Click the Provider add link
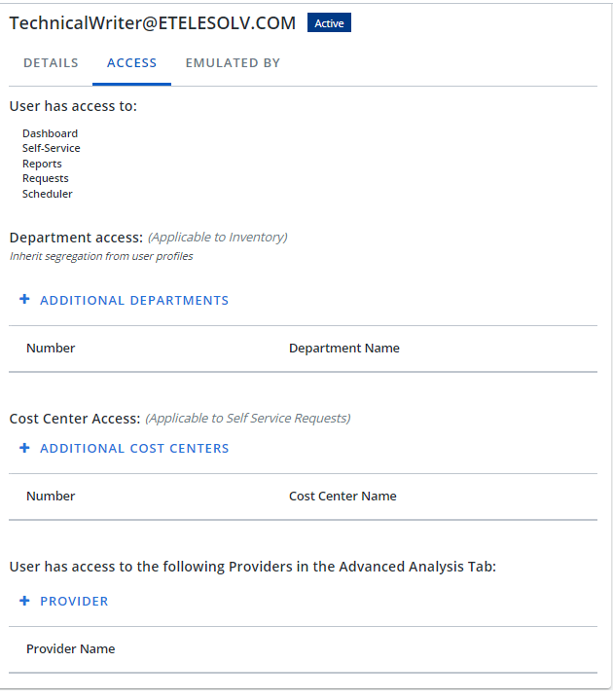This screenshot has height=700, width=613. click(x=74, y=602)
